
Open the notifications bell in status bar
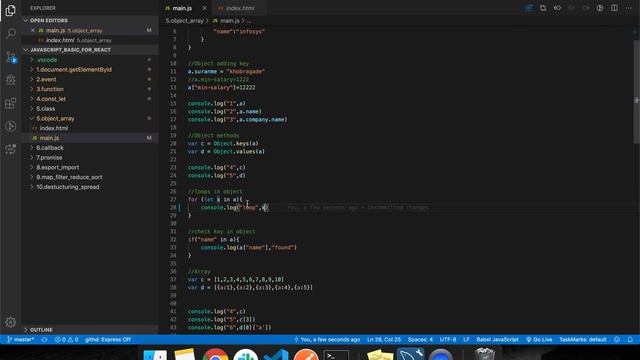(630, 340)
